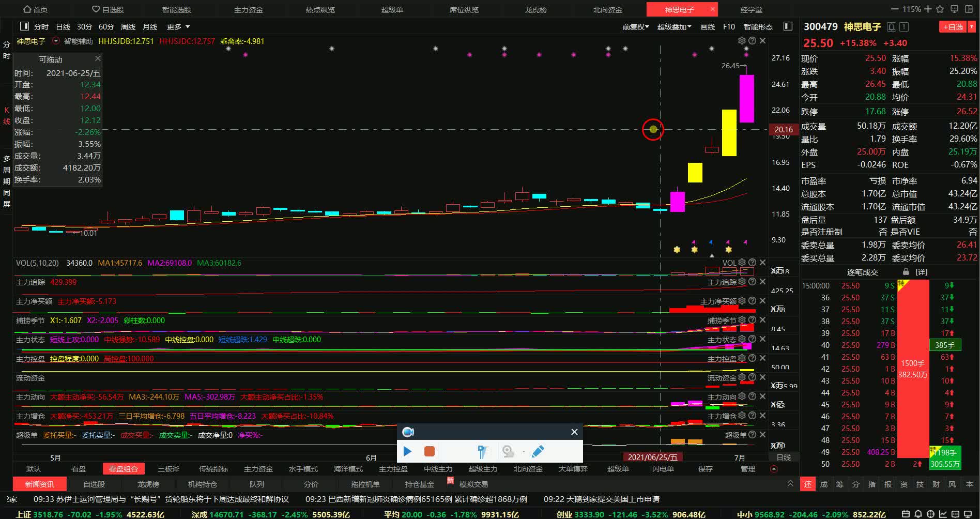980x519 pixels.
Task: Click the zoom-in plus icon beside 115%
Action: (x=928, y=9)
